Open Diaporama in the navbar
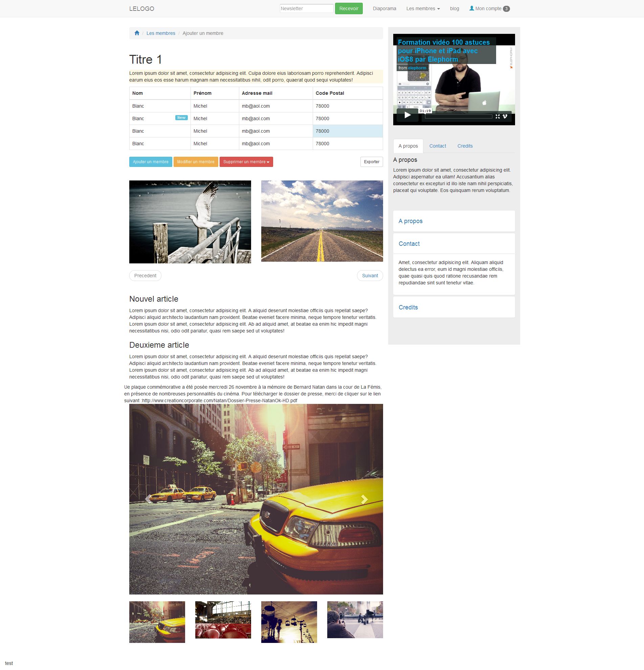This screenshot has height=670, width=644. coord(384,8)
